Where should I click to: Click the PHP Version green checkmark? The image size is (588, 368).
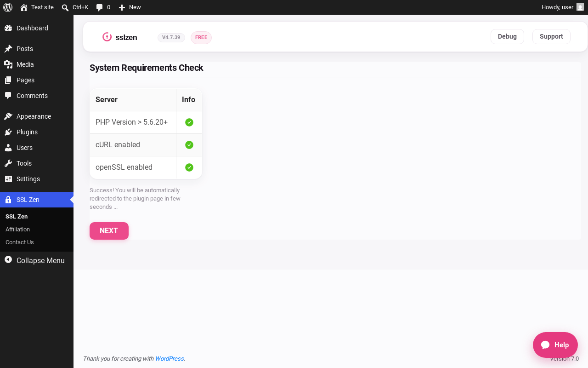[x=189, y=122]
